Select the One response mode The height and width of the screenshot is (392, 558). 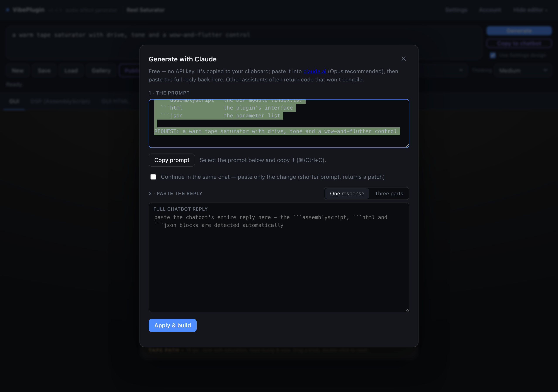coord(347,194)
